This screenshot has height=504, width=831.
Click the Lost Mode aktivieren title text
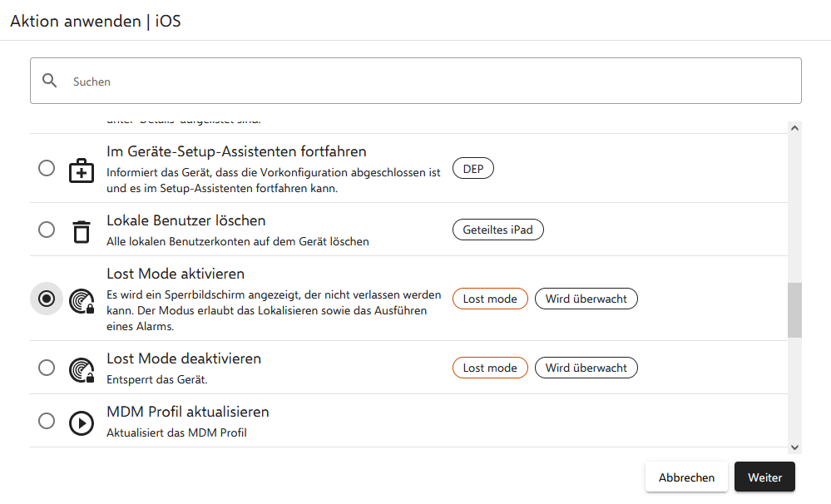[x=176, y=274]
